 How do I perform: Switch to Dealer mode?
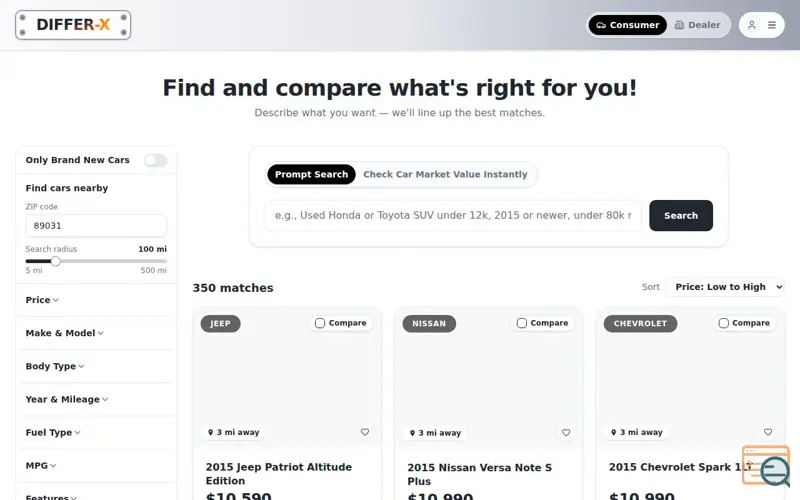tap(697, 25)
